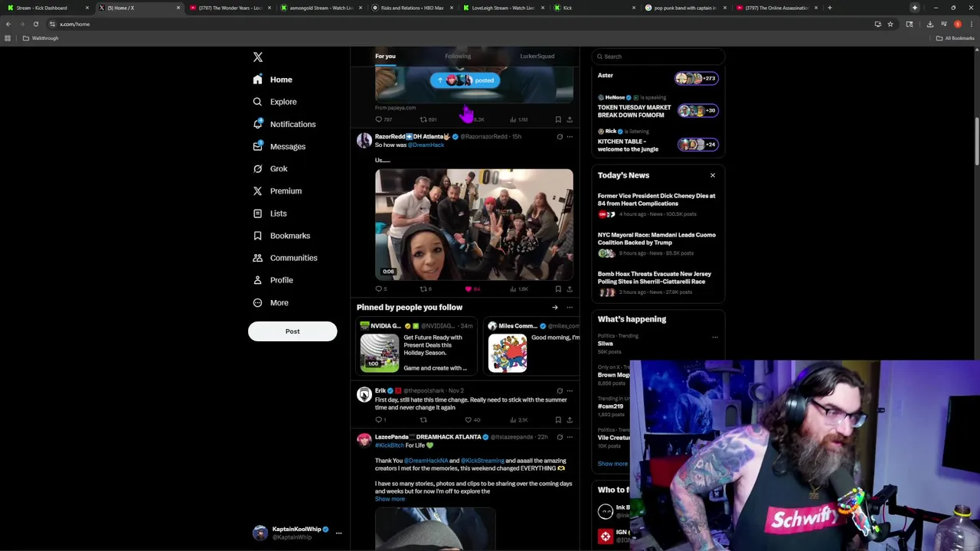Image resolution: width=980 pixels, height=551 pixels.
Task: Switch to the For you tab
Action: point(385,56)
